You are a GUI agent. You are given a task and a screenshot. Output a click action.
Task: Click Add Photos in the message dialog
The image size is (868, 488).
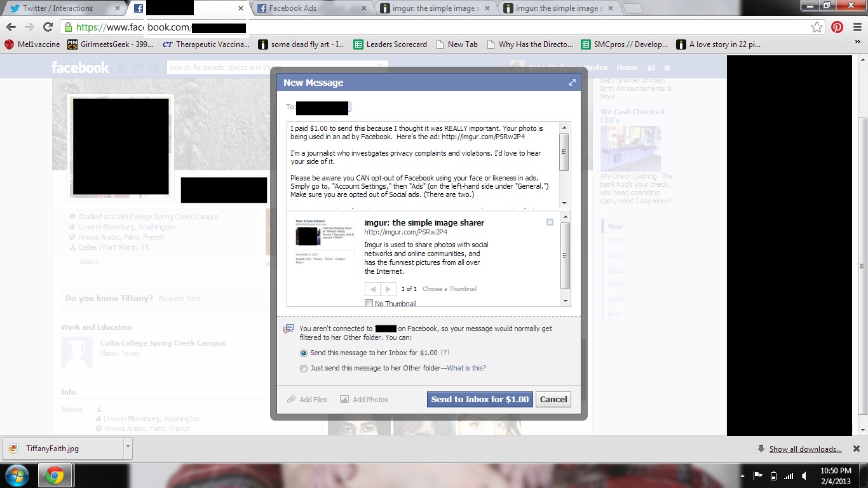(x=363, y=400)
